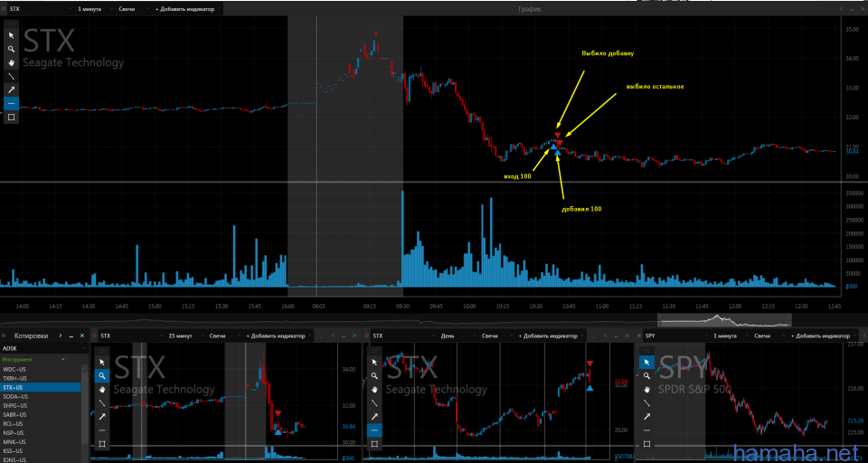This screenshot has height=463, width=868.
Task: Select the rectangle tool in 15-minute STX chart
Action: tap(102, 444)
